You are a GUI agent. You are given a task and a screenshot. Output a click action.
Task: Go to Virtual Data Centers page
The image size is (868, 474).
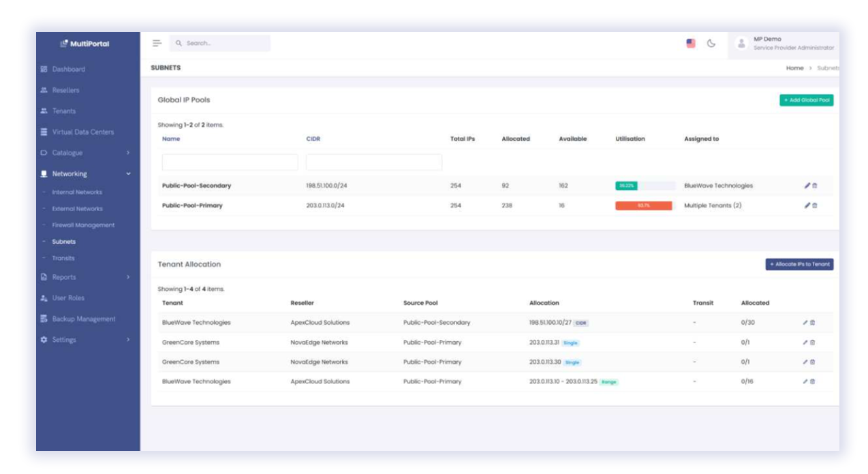(x=82, y=132)
